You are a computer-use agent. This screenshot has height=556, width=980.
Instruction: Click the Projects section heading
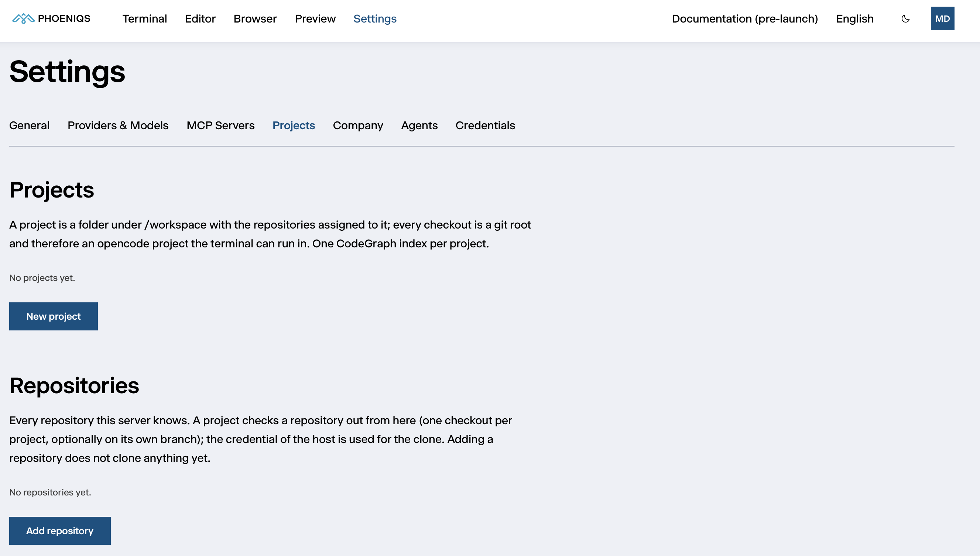coord(52,190)
